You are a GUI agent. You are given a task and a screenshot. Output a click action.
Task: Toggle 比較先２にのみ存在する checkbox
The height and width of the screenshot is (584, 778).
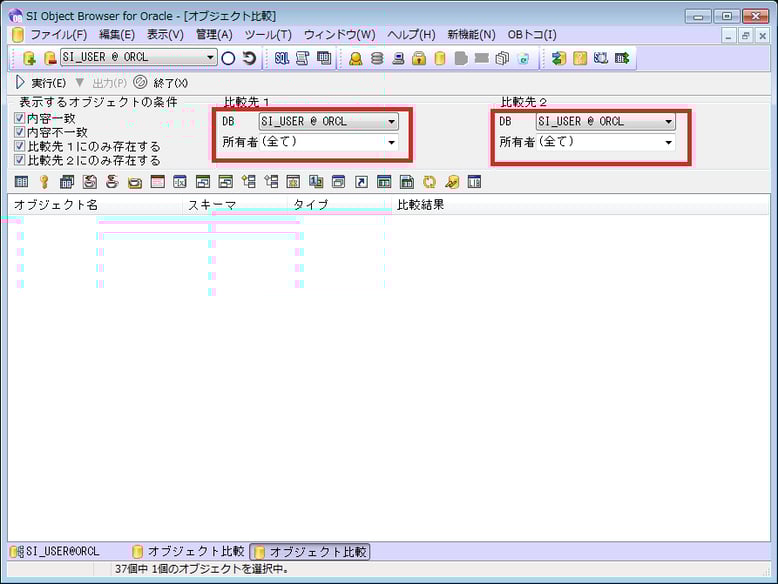pos(20,160)
